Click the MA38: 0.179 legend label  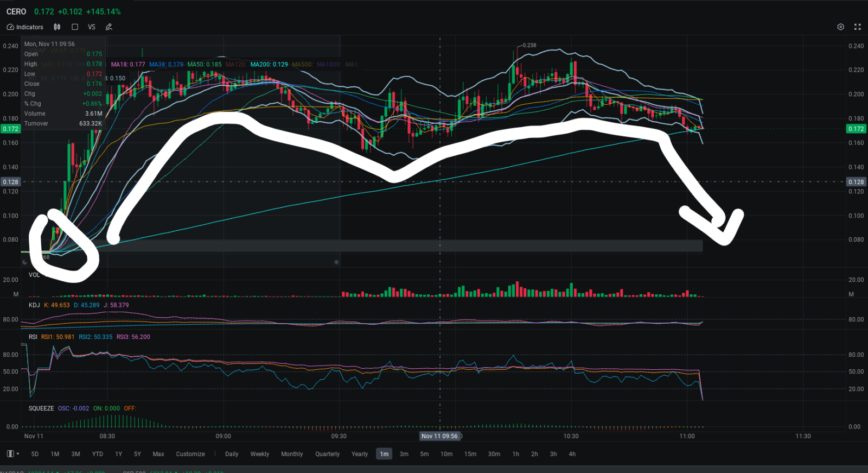(x=166, y=65)
